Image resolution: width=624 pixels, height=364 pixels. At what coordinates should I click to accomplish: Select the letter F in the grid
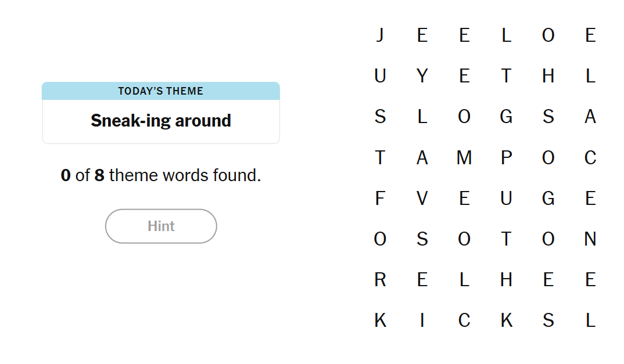(x=380, y=199)
